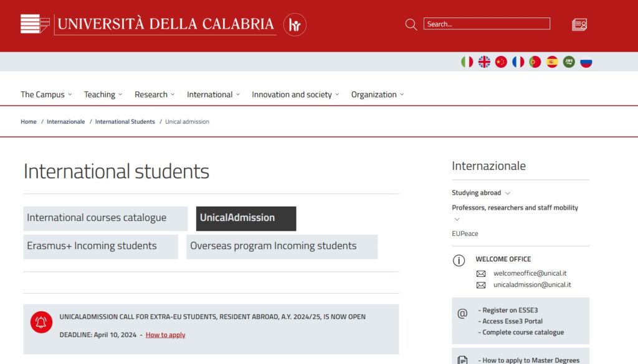The image size is (638, 364).
Task: Follow the How to apply link
Action: click(165, 335)
